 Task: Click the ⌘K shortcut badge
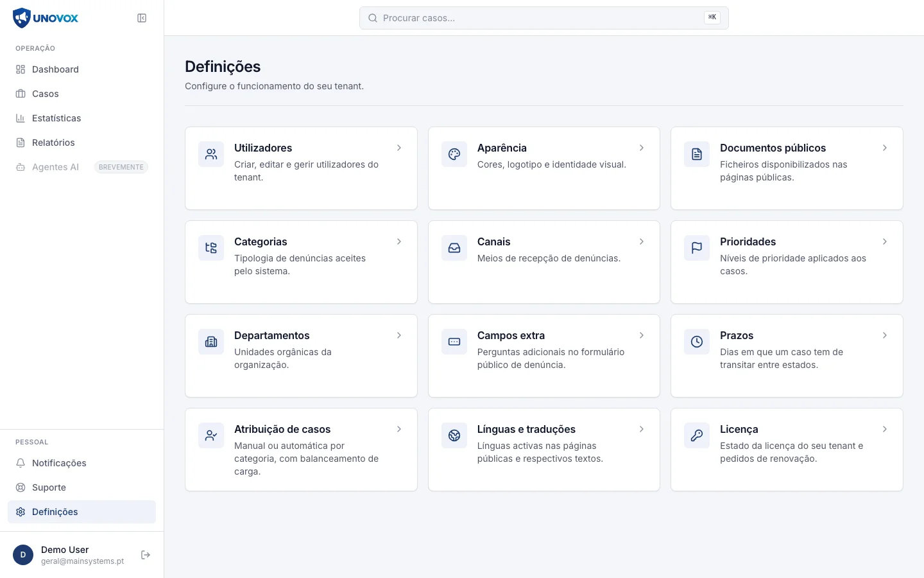coord(712,17)
